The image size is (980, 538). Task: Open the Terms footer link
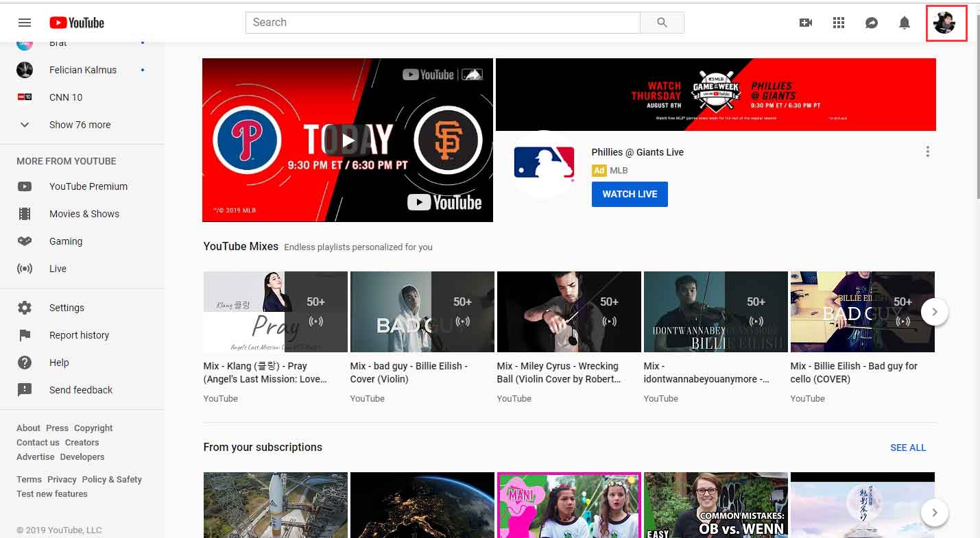pyautogui.click(x=29, y=479)
